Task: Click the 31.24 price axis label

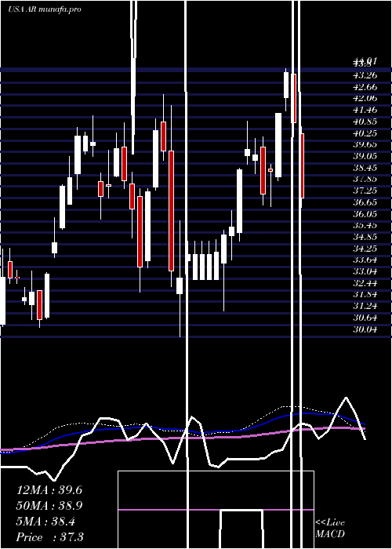Action: (365, 306)
